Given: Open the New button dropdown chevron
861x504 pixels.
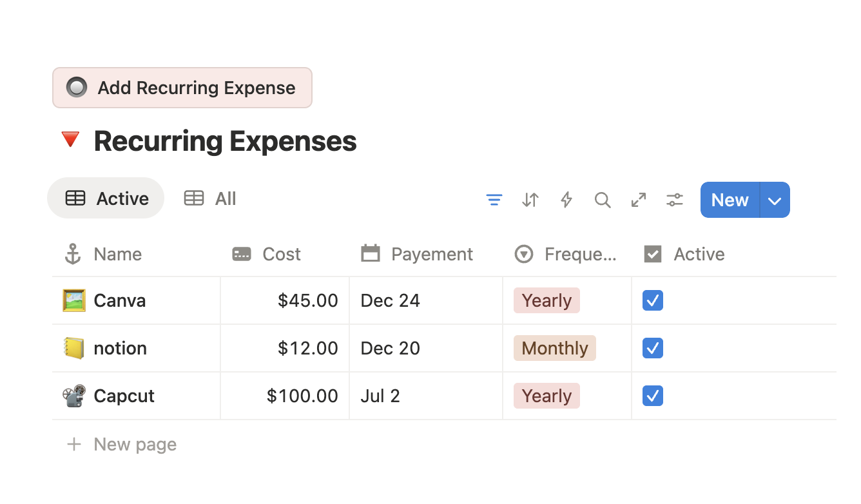Looking at the screenshot, I should click(775, 200).
